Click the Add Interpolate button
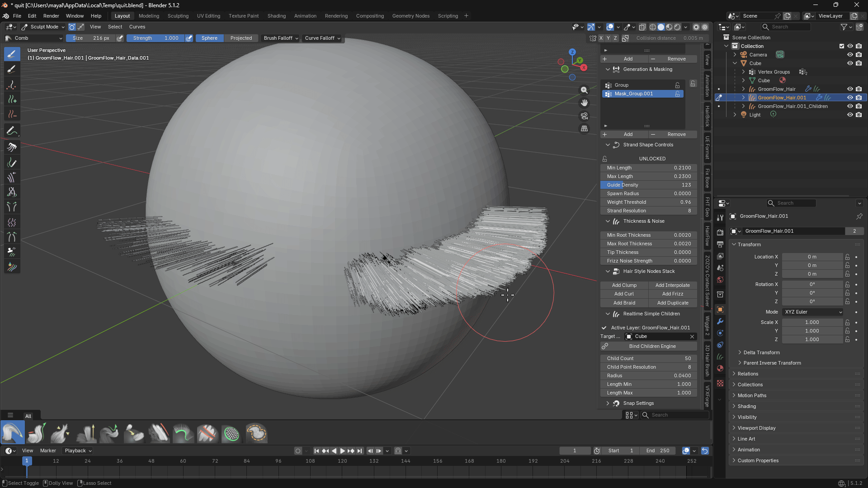Screen dimensions: 868x488 (673, 286)
